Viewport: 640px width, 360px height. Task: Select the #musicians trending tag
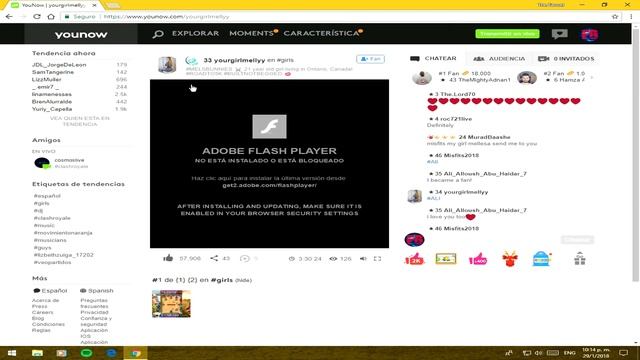pos(50,240)
